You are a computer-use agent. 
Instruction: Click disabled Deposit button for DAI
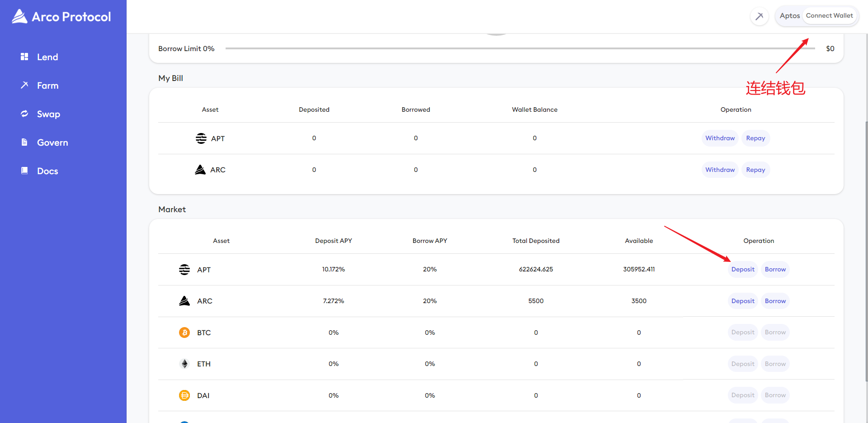743,395
